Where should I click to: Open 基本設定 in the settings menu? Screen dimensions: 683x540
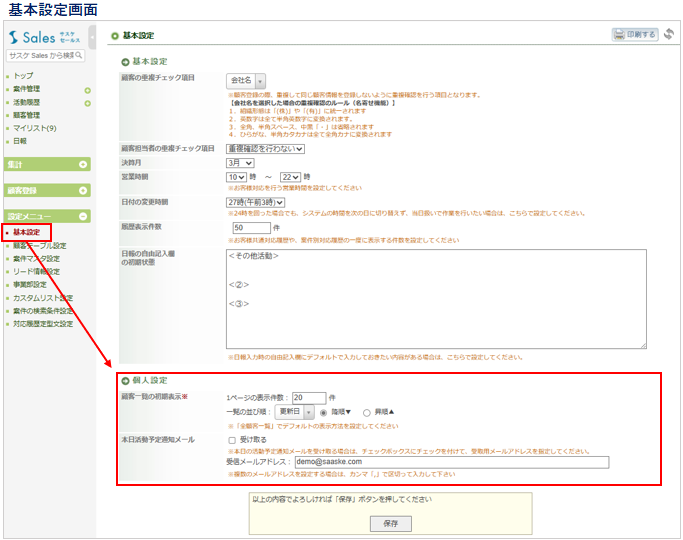pyautogui.click(x=27, y=232)
